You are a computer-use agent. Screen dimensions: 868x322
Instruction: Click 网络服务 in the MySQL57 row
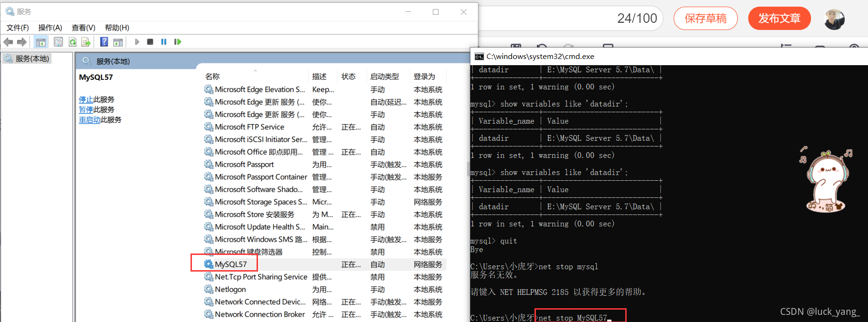[x=428, y=264]
